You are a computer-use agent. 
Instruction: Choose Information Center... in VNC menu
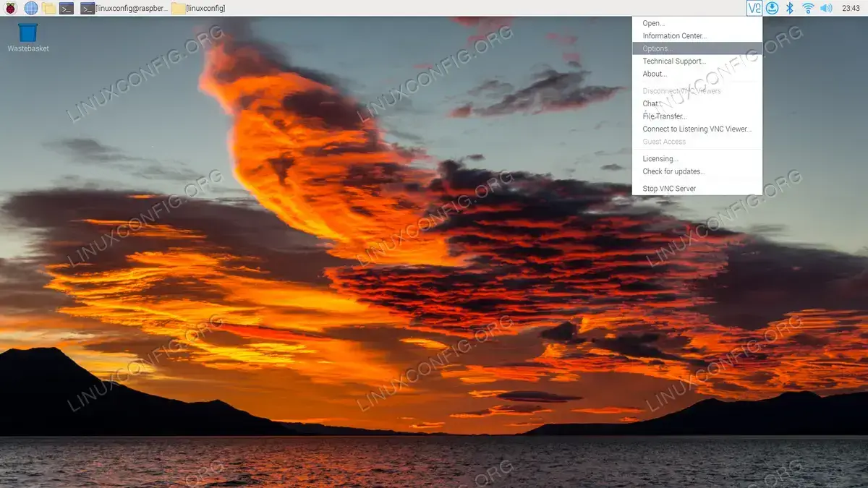click(697, 35)
